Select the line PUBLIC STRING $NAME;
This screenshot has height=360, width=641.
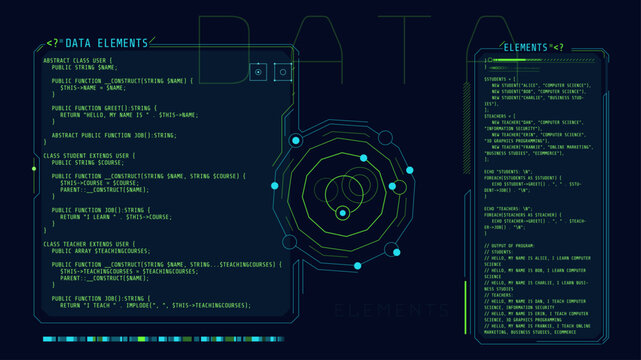click(x=85, y=67)
